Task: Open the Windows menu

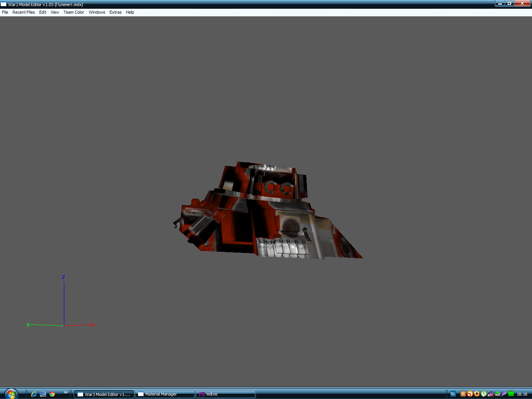Action: pyautogui.click(x=97, y=12)
